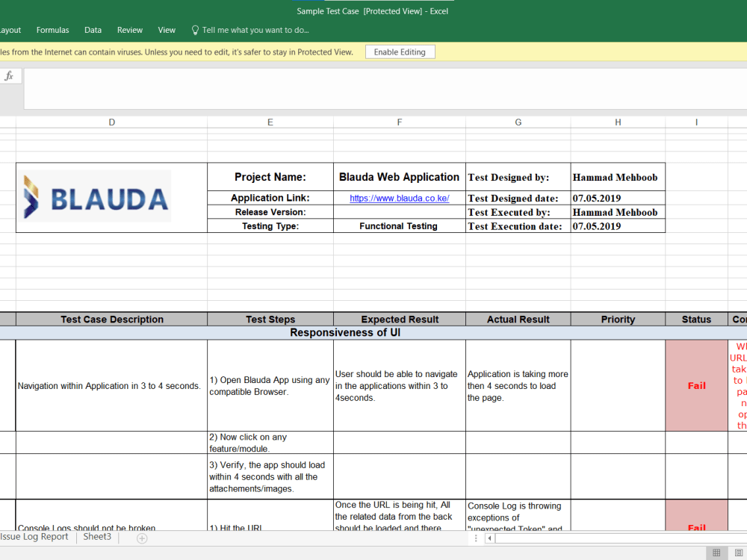This screenshot has height=560, width=747.
Task: Select 07.05.2019 beside Test Execution date
Action: tap(618, 225)
